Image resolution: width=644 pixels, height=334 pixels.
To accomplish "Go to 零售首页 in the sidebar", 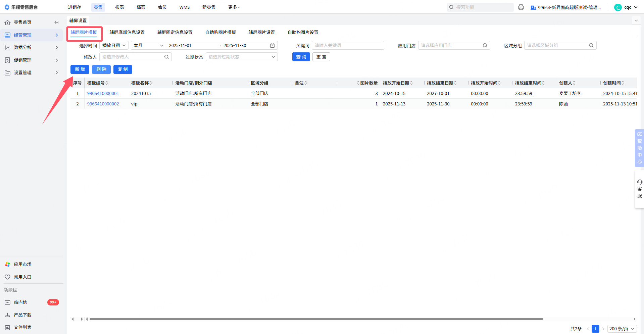I will tap(22, 22).
